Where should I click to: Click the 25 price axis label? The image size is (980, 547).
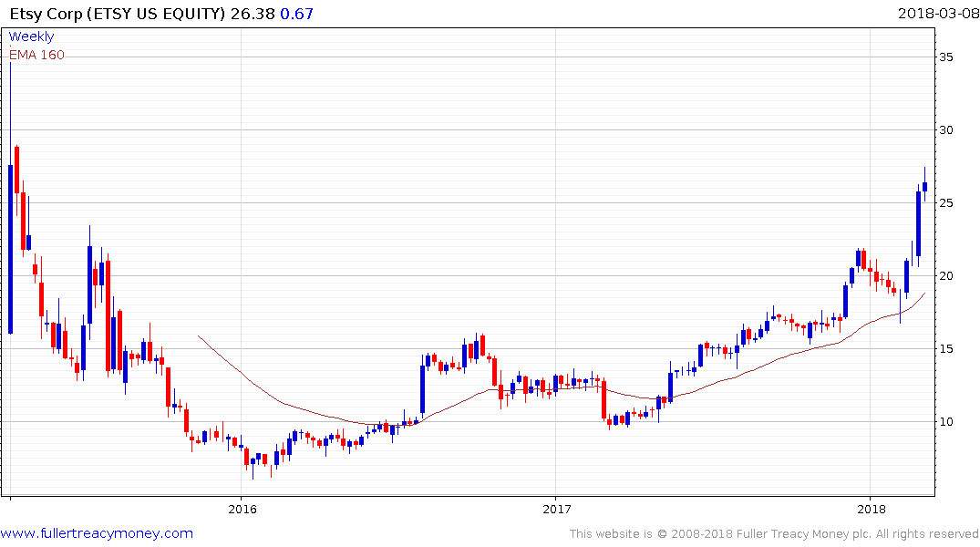pyautogui.click(x=945, y=203)
